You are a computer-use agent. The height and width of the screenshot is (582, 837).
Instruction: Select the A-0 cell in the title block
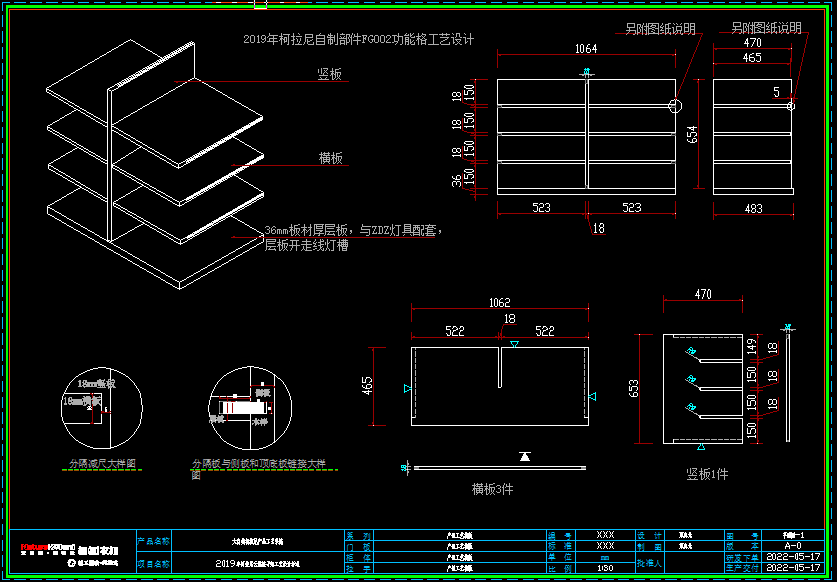[793, 546]
